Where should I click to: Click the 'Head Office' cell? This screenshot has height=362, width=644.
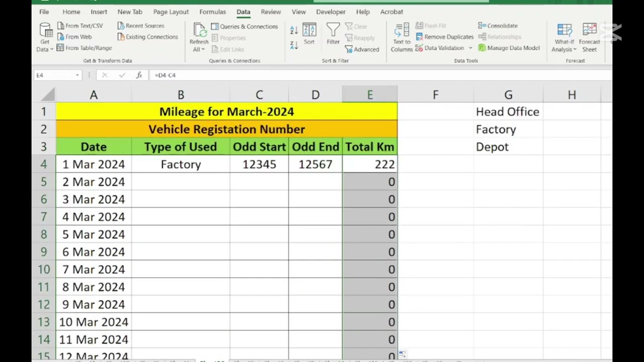click(x=508, y=112)
